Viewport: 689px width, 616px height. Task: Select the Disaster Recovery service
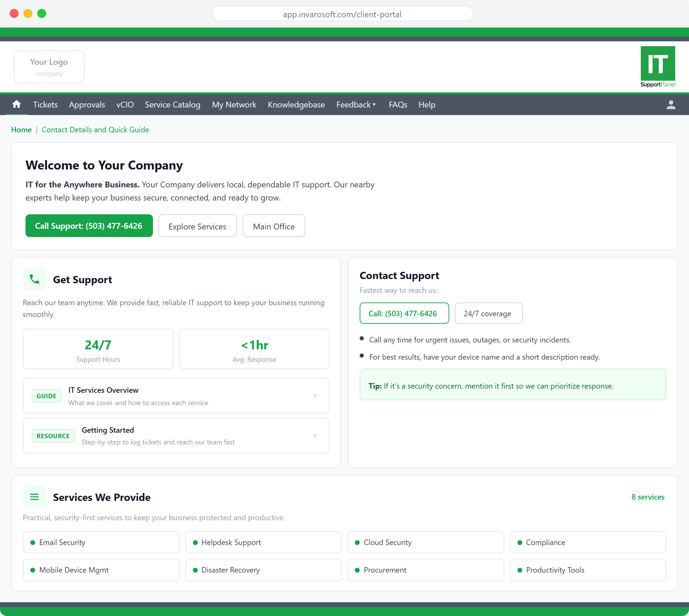tap(264, 570)
